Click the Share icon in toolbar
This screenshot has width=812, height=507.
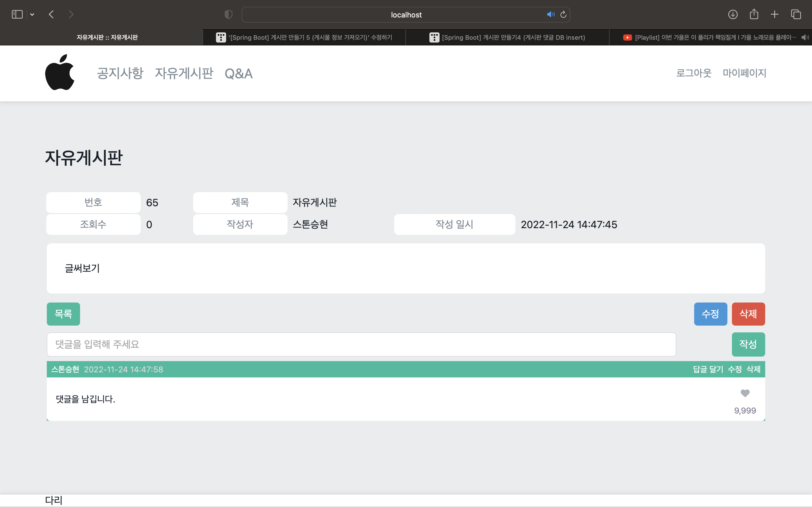[754, 14]
